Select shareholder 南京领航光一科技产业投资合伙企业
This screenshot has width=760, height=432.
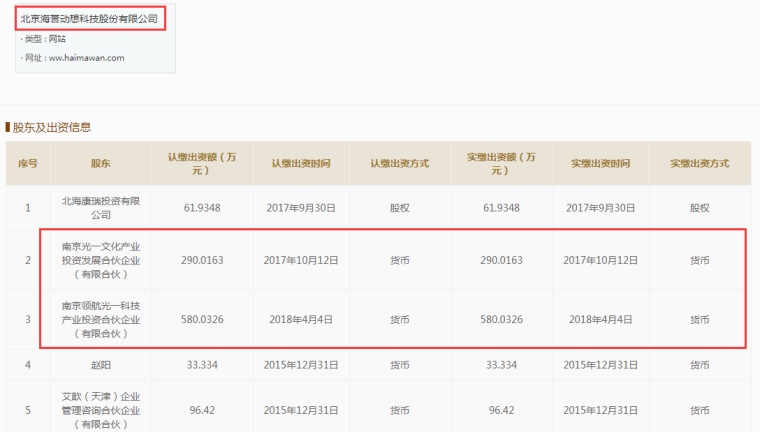(101, 320)
